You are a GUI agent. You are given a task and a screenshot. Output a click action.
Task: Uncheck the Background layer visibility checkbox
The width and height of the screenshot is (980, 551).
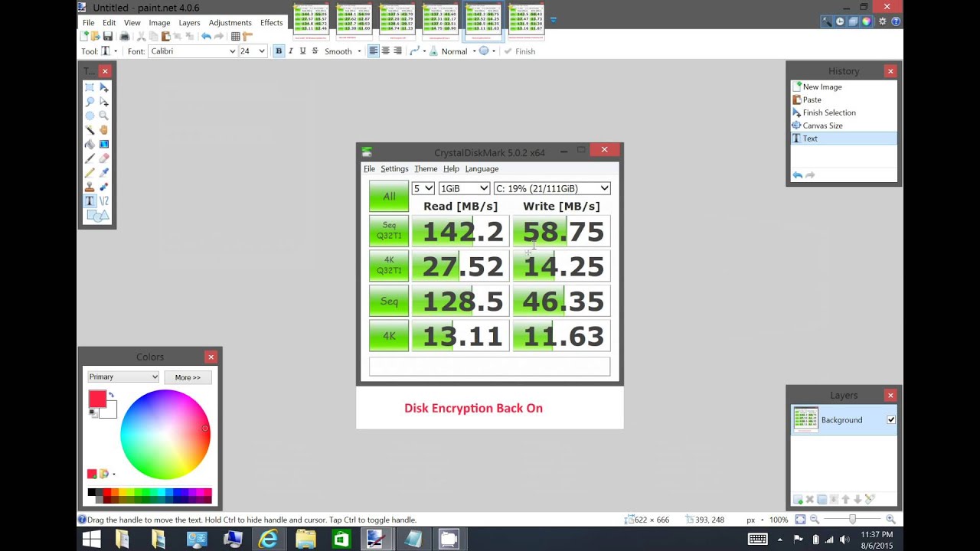[891, 420]
